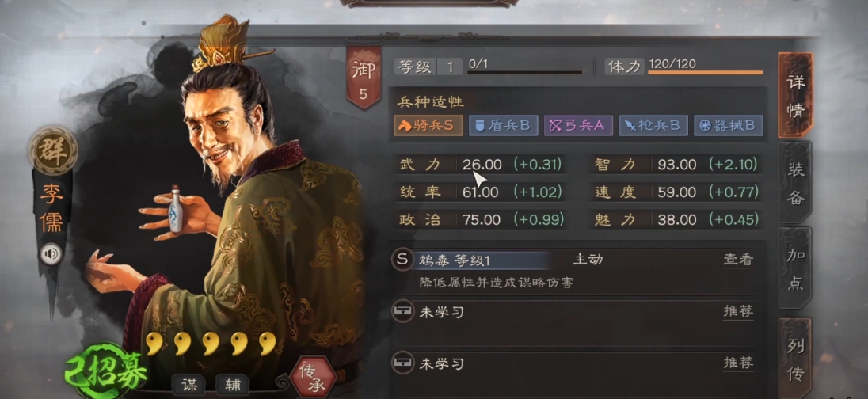This screenshot has width=868, height=399.
Task: Select the 群 faction emblem
Action: click(x=53, y=150)
